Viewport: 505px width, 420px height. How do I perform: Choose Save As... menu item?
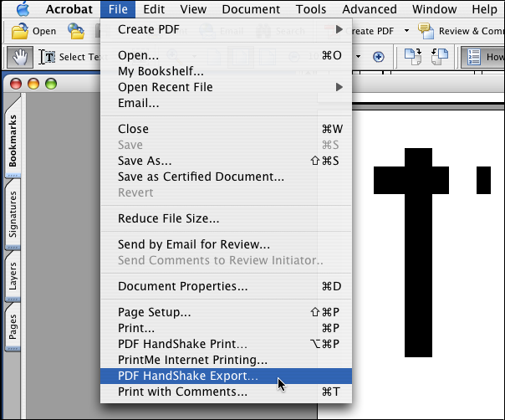(226, 161)
